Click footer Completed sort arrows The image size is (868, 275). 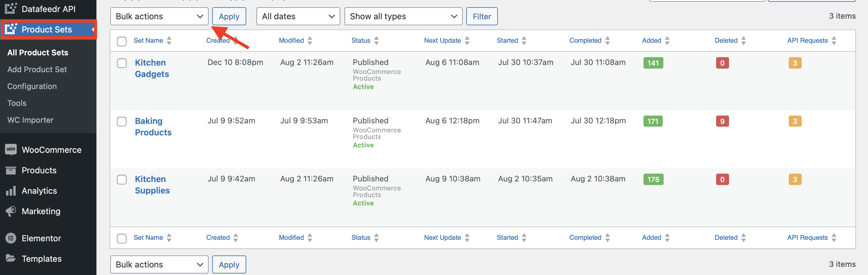click(x=608, y=237)
